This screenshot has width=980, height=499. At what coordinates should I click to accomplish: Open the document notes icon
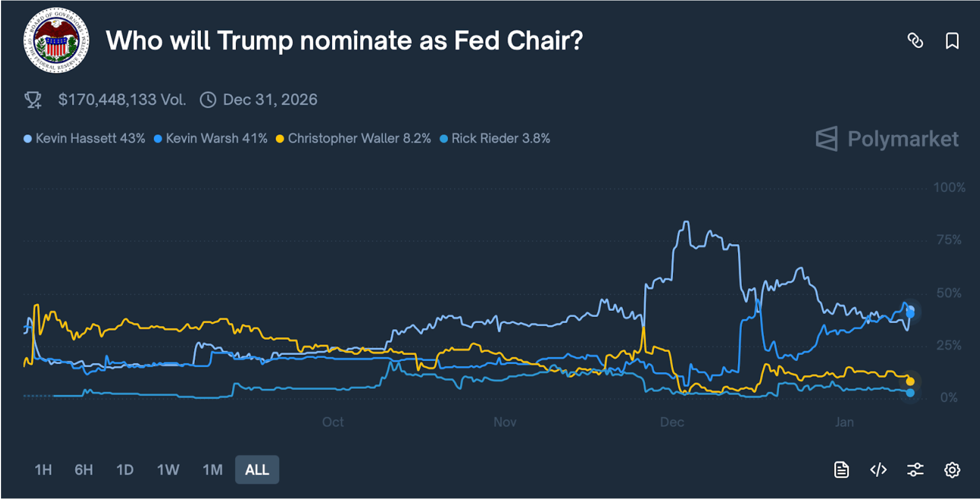841,469
